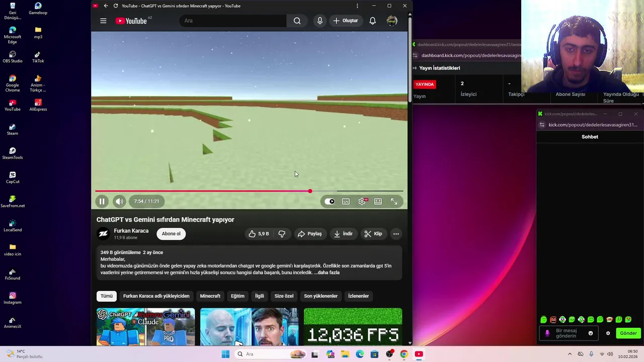Select the İzlenenler filter chip
Viewport: 644px width, 362px height.
(359, 296)
